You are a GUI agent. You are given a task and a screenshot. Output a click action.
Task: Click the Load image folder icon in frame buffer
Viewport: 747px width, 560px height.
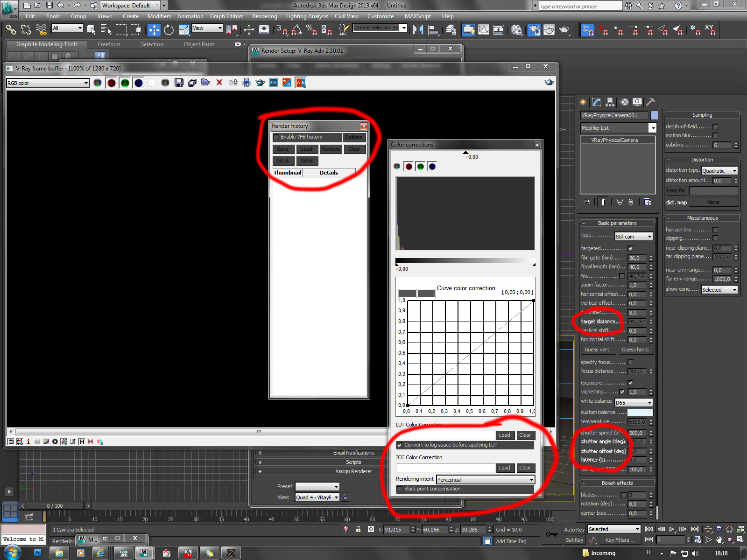tap(205, 83)
